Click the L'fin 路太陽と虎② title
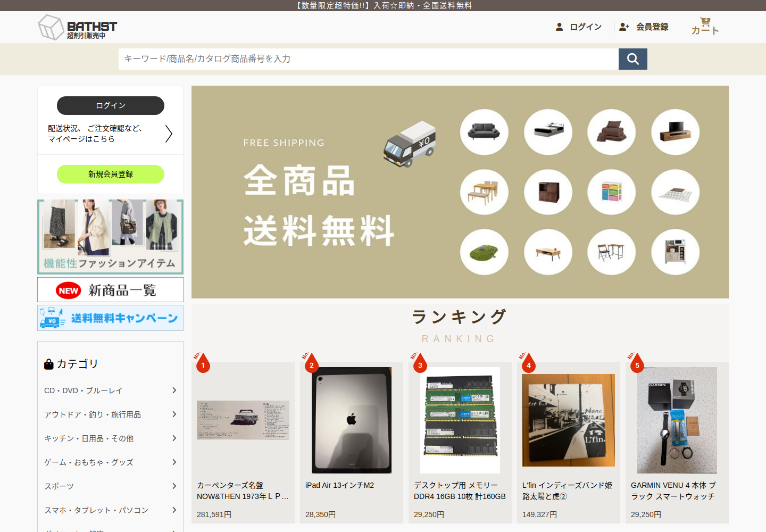The width and height of the screenshot is (766, 532). point(567,491)
